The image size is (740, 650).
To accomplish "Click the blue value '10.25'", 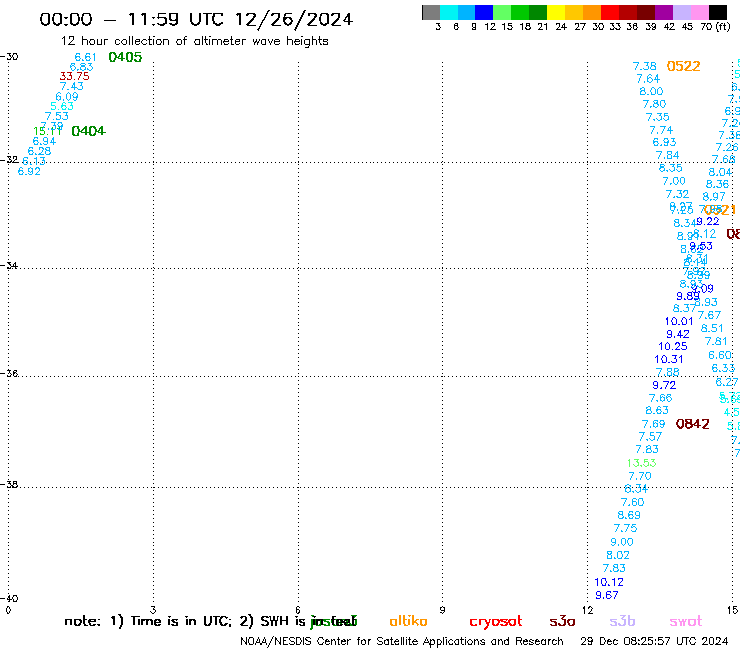I will 673,346.
